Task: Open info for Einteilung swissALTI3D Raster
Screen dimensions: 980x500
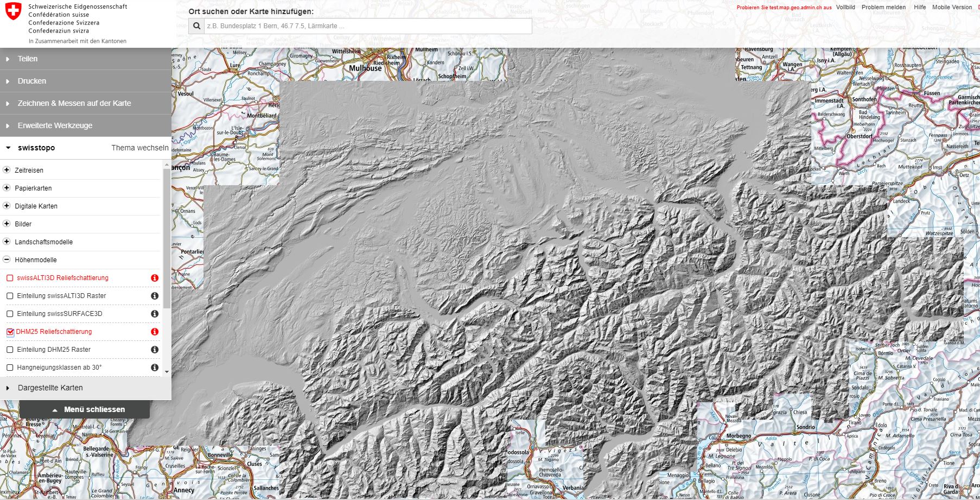Action: coord(155,296)
